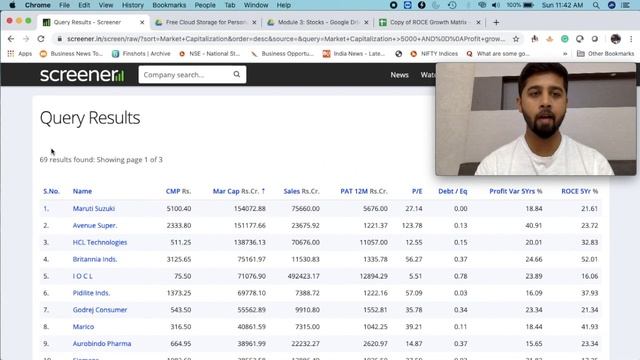This screenshot has width=640, height=360.
Task: Click the address bar URL
Action: pos(286,39)
